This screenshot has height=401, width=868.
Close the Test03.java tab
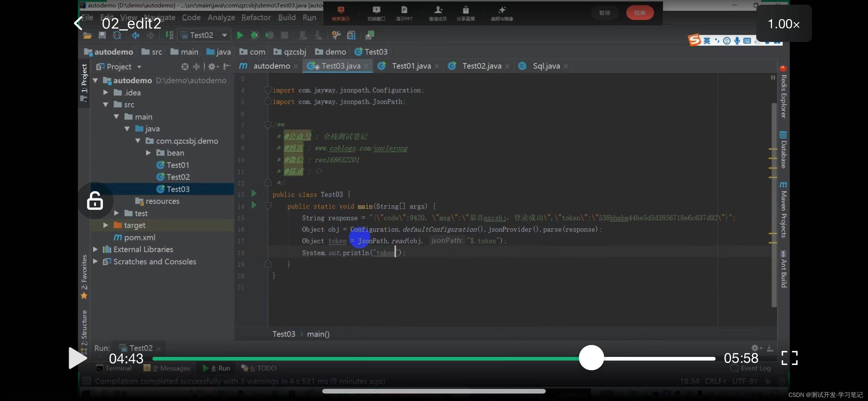coord(366,66)
